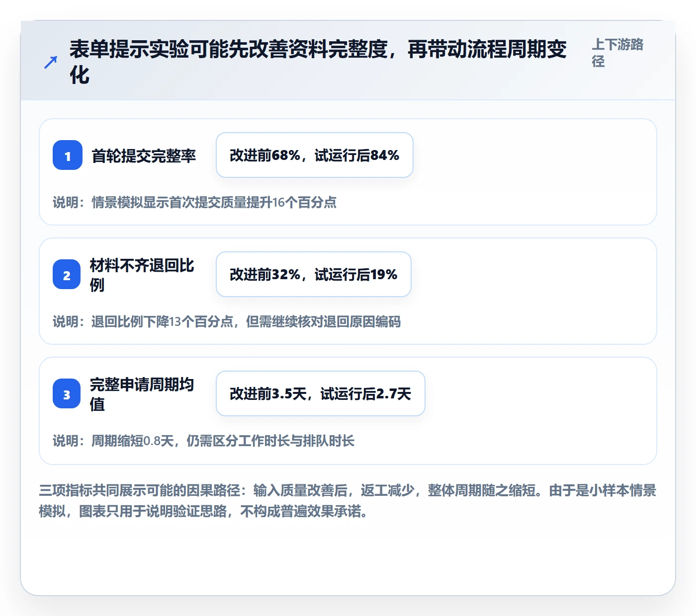Click the value chip 改进前68%，试运行后84%
This screenshot has width=696, height=616.
315,155
